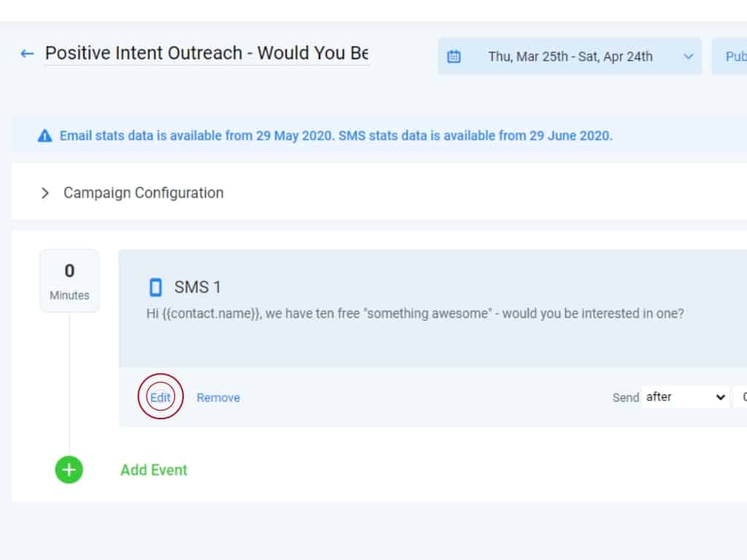This screenshot has height=560, width=747.
Task: Click the SMS message preview text
Action: (415, 314)
